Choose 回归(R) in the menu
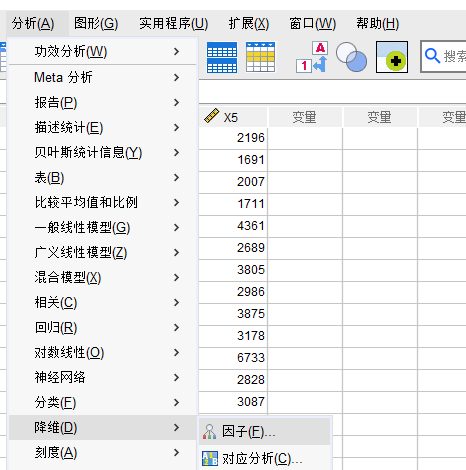Screen dimensions: 466x470 point(102,327)
